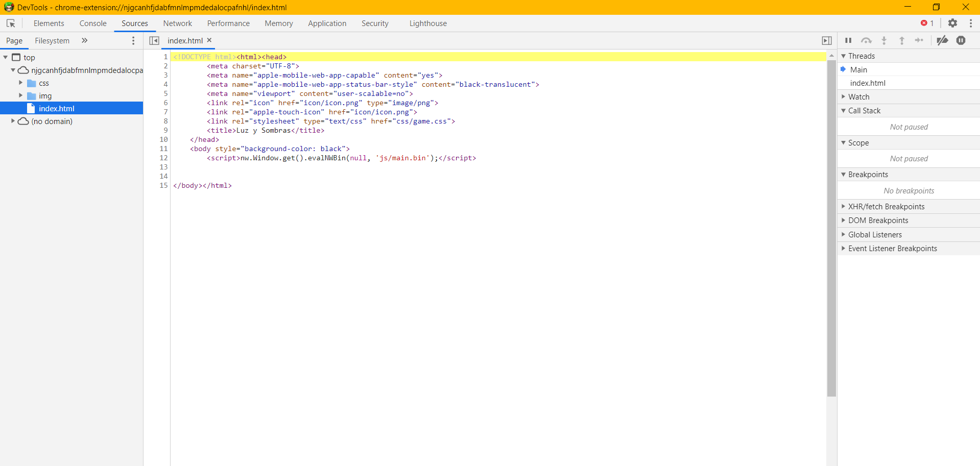Select the Sources tab
The width and height of the screenshot is (980, 466).
[135, 23]
